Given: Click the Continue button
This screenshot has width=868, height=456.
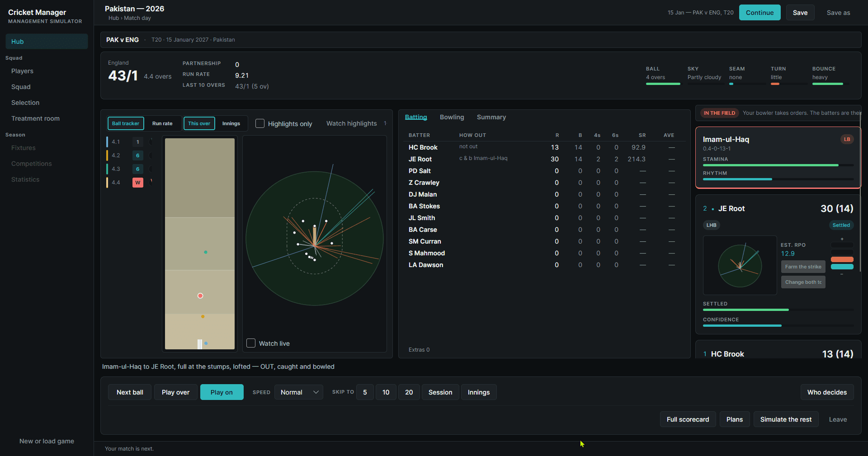Looking at the screenshot, I should [759, 13].
